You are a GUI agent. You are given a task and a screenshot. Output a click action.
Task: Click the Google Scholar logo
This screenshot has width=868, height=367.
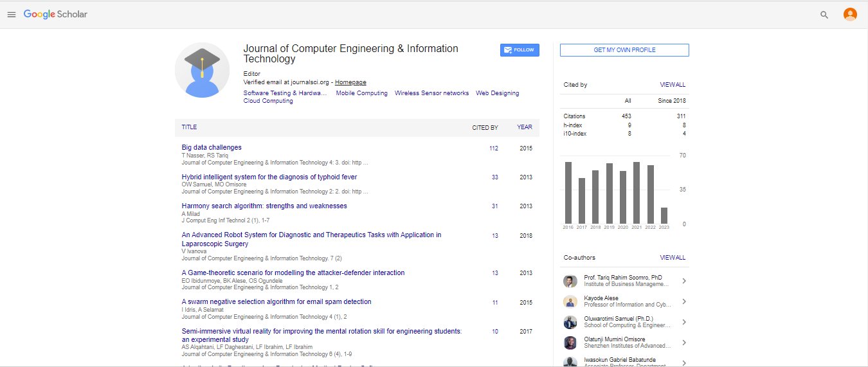point(55,14)
